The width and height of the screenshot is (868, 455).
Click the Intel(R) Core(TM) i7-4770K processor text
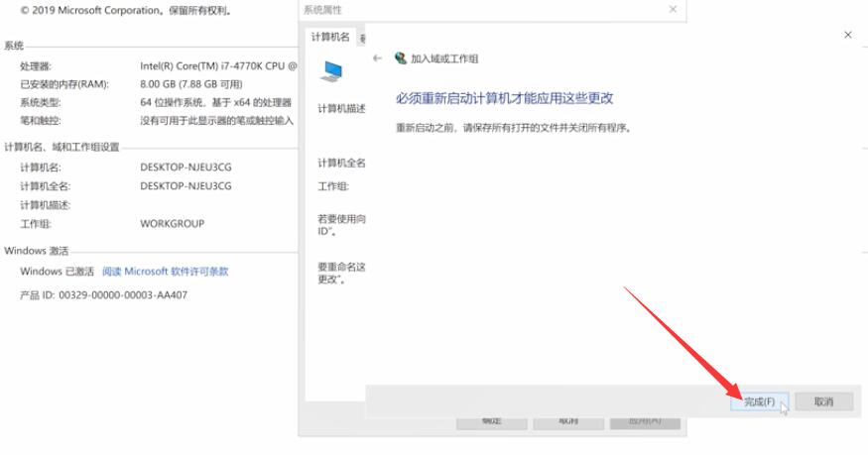218,65
